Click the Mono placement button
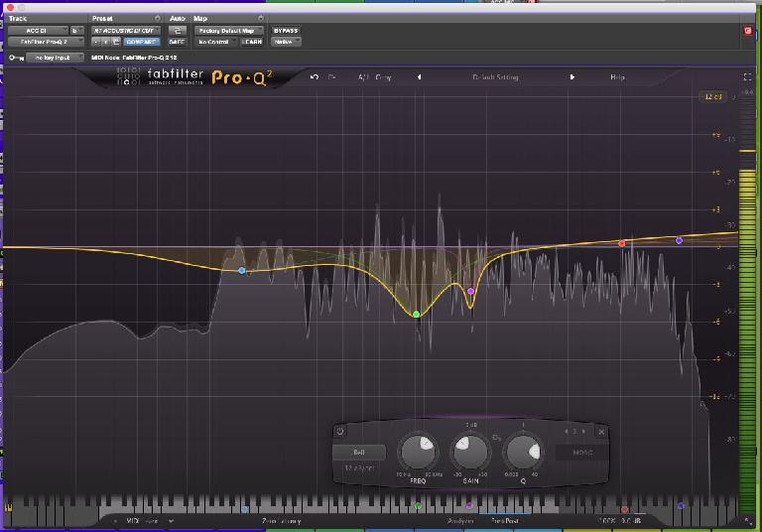The width and height of the screenshot is (762, 532). (x=582, y=453)
